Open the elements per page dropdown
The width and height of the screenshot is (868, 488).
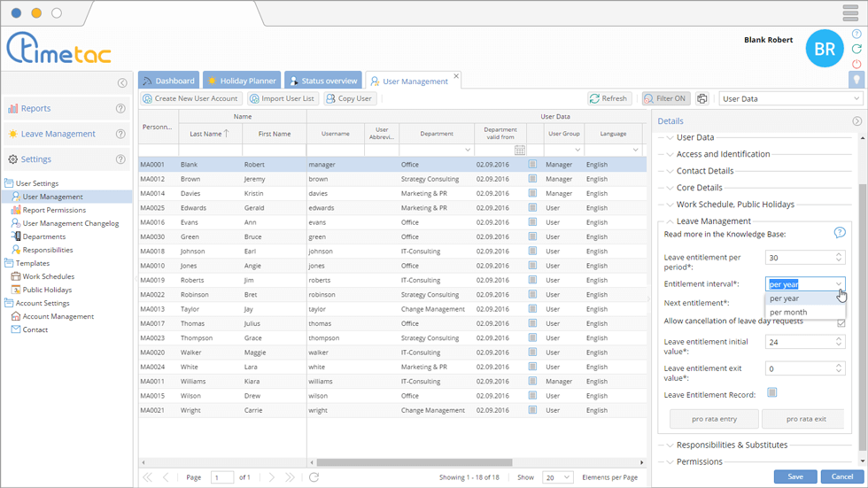[x=557, y=477]
